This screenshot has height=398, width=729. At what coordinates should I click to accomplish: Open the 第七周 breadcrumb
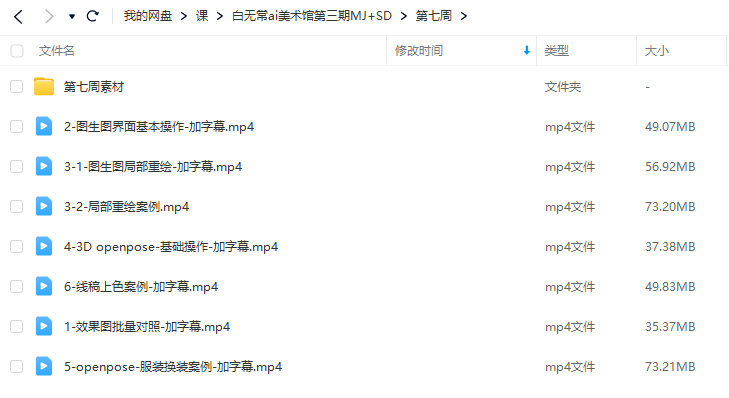(433, 16)
